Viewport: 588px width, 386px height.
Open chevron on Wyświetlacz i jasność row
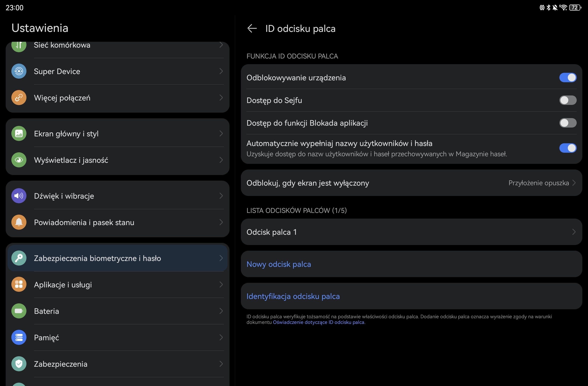click(x=221, y=160)
